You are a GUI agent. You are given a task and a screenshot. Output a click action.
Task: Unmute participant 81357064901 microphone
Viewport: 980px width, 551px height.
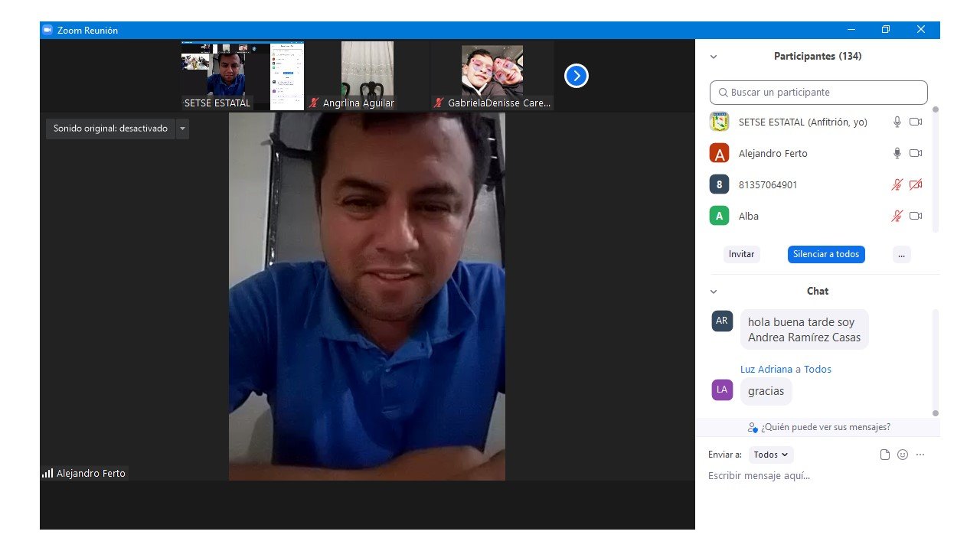[897, 184]
